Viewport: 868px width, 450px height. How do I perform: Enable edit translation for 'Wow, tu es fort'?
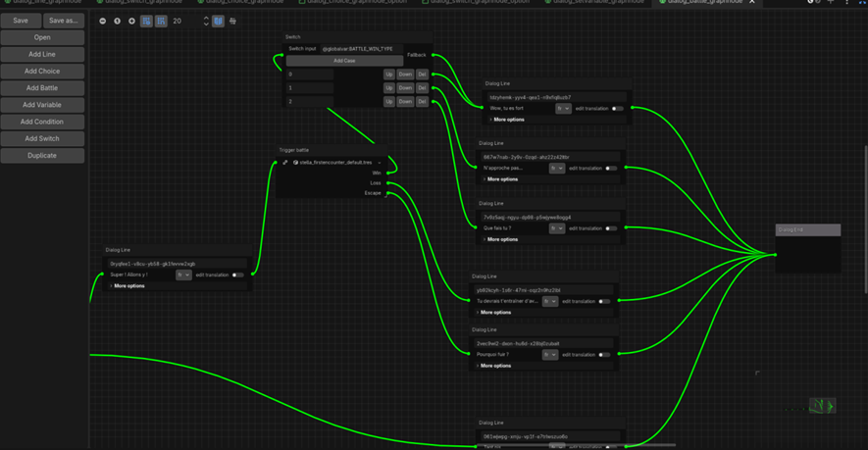[617, 109]
